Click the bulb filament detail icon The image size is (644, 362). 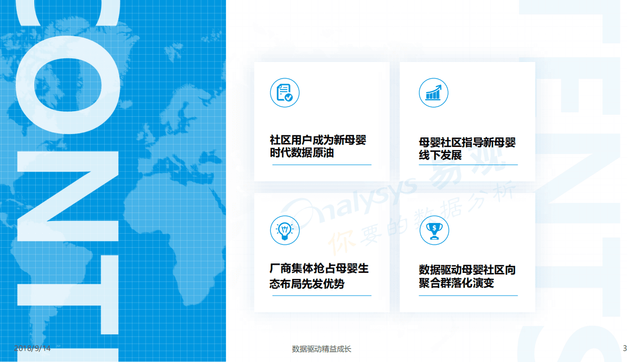coord(284,230)
